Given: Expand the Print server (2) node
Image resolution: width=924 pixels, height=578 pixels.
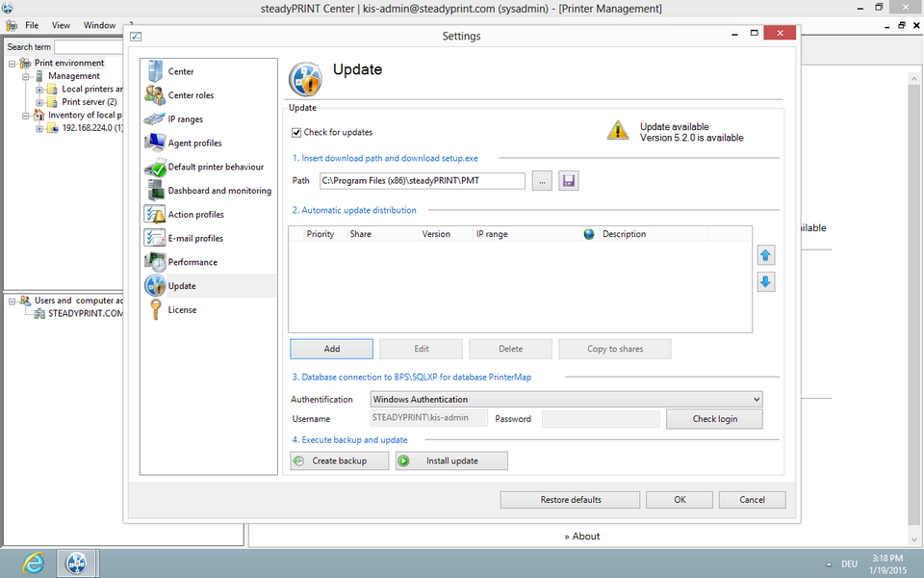Looking at the screenshot, I should coord(38,102).
